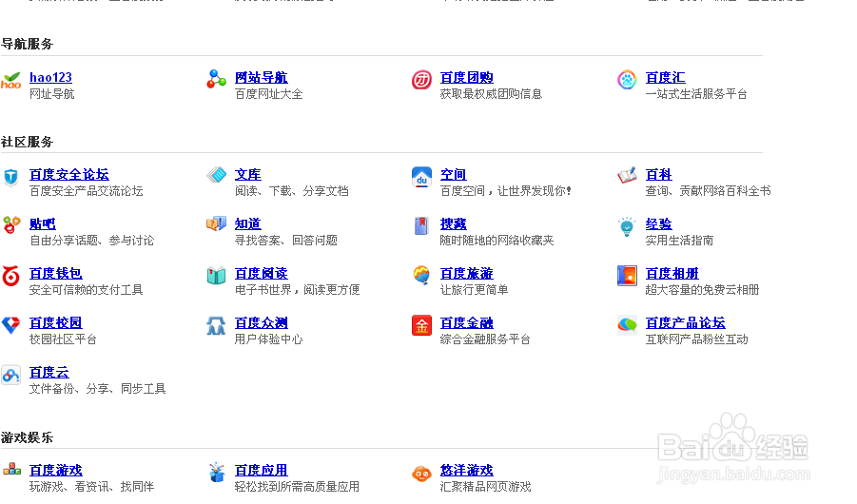Open the 文库 link
The image size is (857, 504).
[247, 174]
